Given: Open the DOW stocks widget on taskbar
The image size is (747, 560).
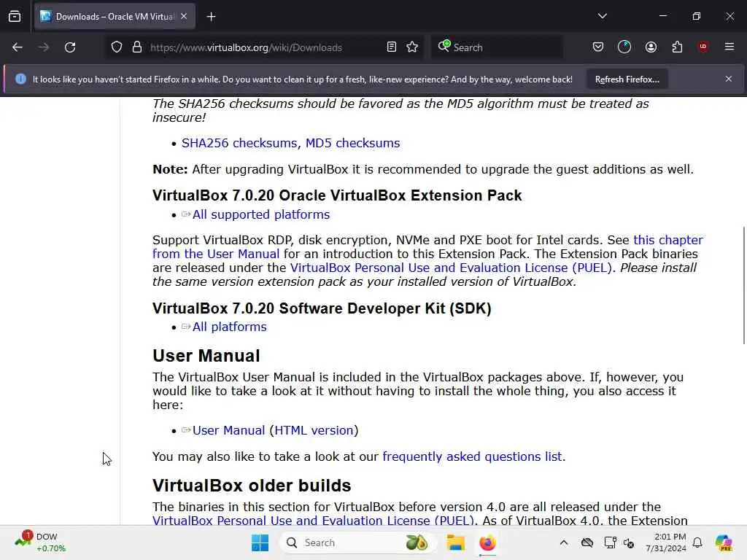Looking at the screenshot, I should [40, 542].
